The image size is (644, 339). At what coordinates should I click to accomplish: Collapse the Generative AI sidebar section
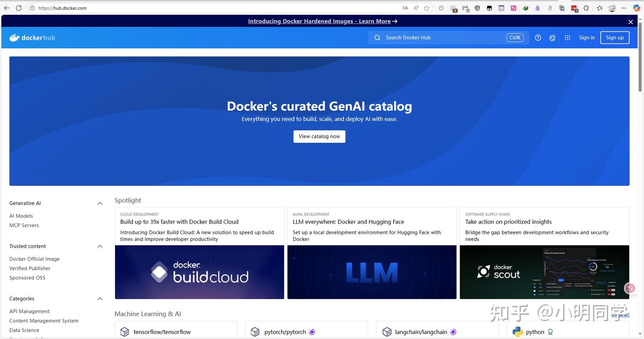(100, 203)
